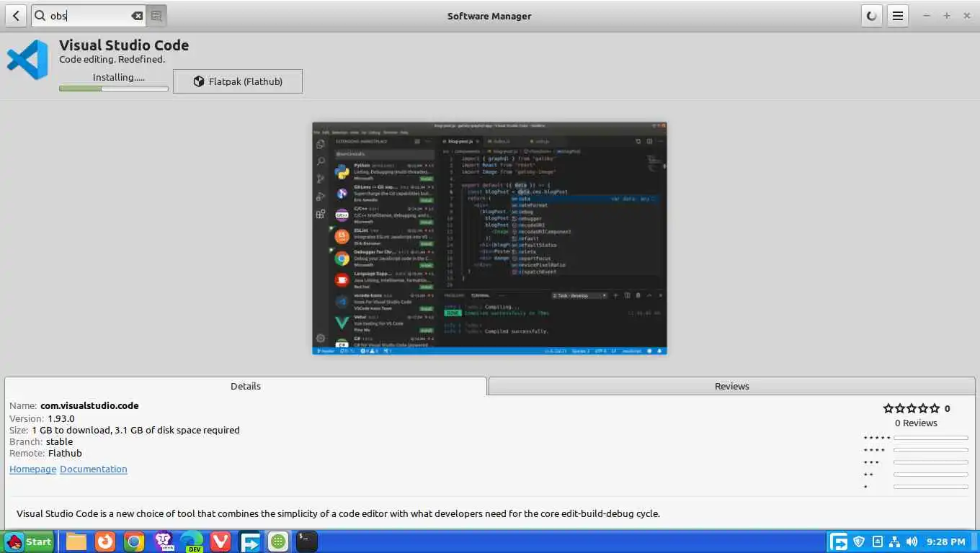Click the package name com.visualstudio.code
The image size is (980, 553).
click(89, 405)
